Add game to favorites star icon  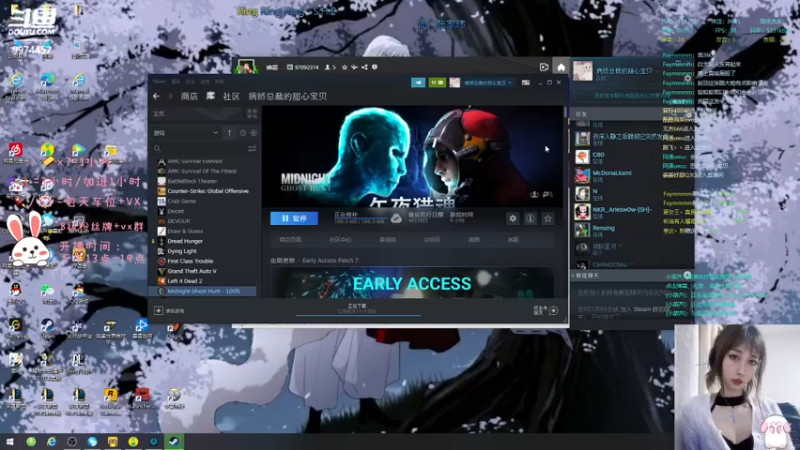[x=548, y=218]
